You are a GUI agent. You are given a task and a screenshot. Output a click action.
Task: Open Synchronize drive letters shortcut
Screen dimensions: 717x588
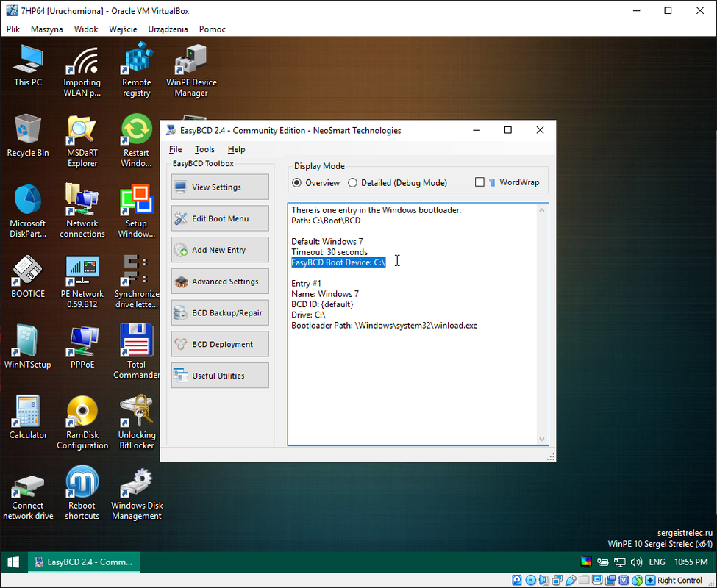(136, 282)
